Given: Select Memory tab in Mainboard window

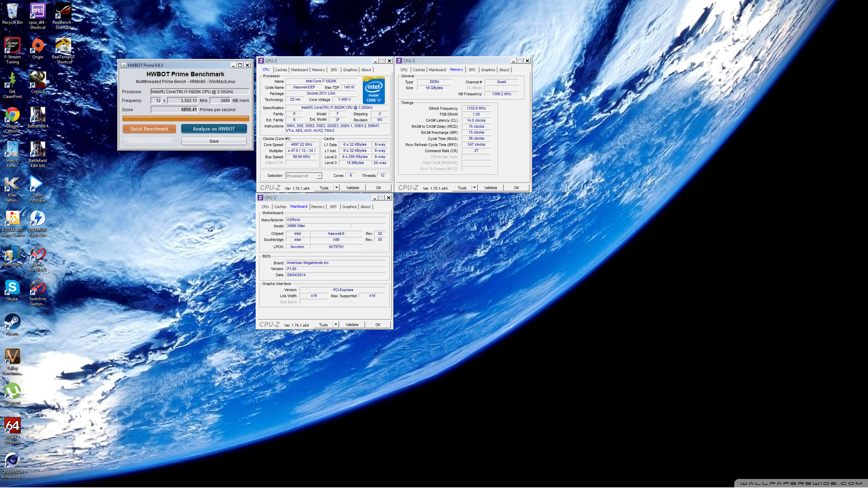Looking at the screenshot, I should 317,207.
